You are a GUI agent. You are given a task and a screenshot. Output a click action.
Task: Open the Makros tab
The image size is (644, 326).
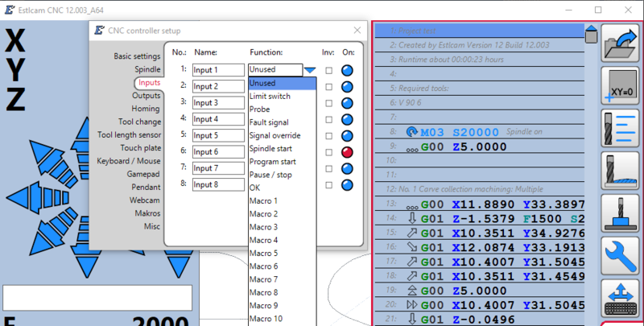click(147, 213)
